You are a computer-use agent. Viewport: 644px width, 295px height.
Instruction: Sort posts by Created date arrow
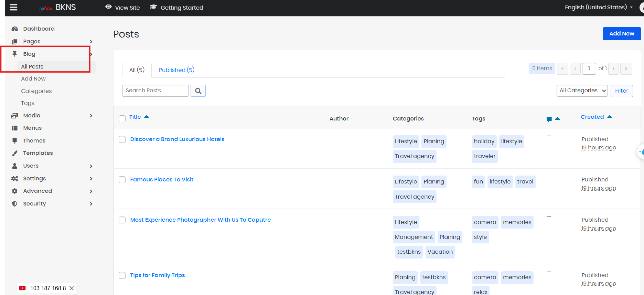click(x=610, y=117)
